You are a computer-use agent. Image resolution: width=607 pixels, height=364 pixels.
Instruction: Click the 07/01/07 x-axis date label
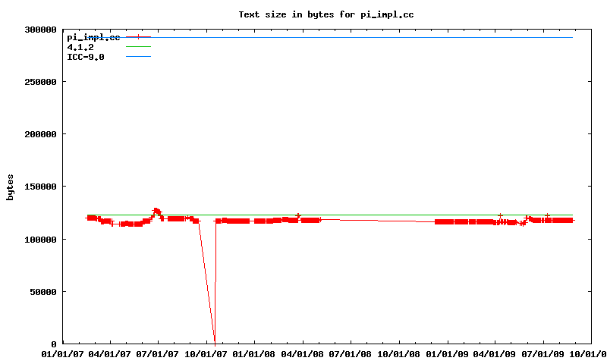[159, 353]
